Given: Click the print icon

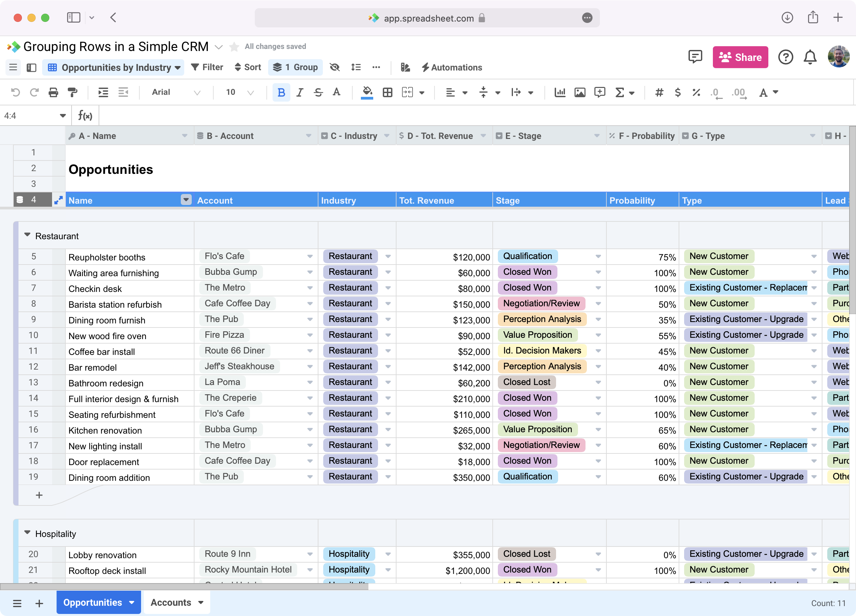Looking at the screenshot, I should (53, 92).
